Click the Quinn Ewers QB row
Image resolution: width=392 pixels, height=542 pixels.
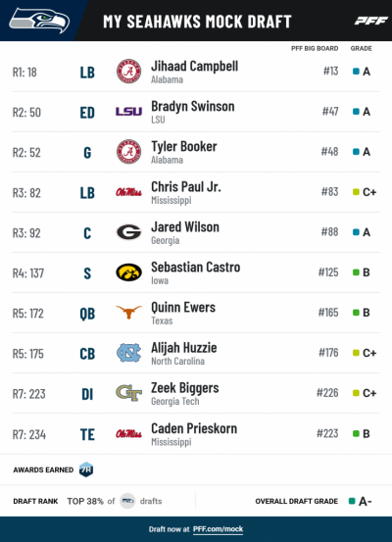(196, 313)
